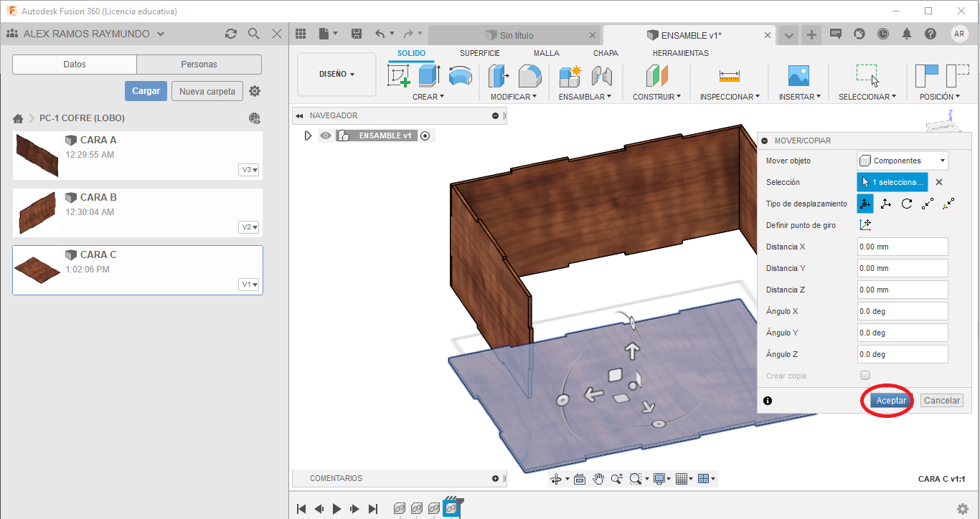Toggle the Crear copia checkbox
This screenshot has height=519, width=980.
pos(865,376)
